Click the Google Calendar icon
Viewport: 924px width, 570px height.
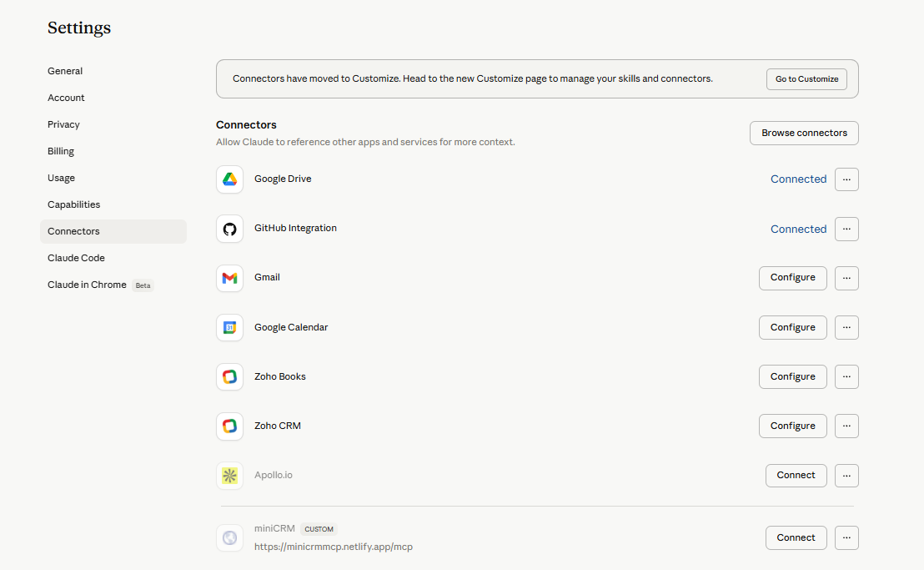tap(229, 327)
